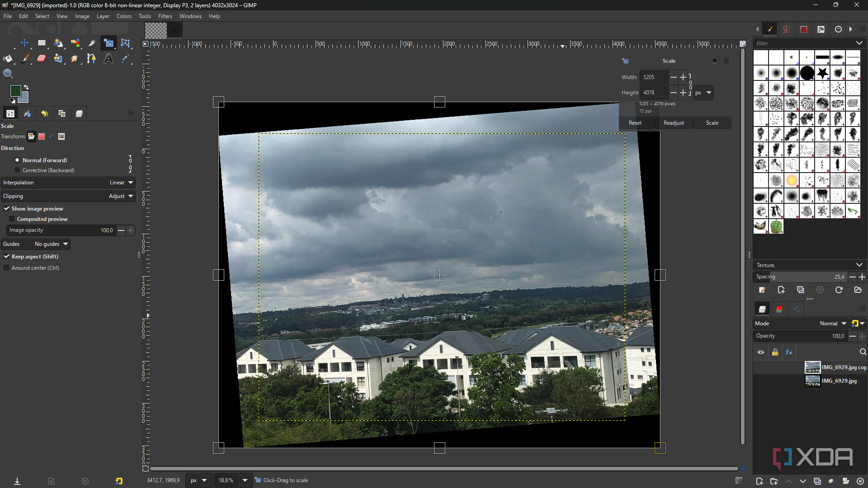This screenshot has width=868, height=488.
Task: Swap foreground and background colors
Action: (26, 87)
